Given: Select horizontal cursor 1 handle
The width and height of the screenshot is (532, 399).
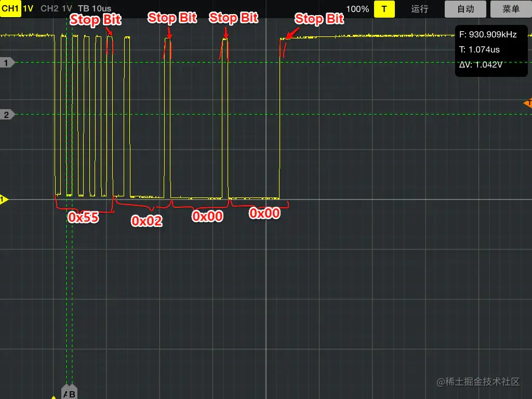Looking at the screenshot, I should [x=7, y=63].
